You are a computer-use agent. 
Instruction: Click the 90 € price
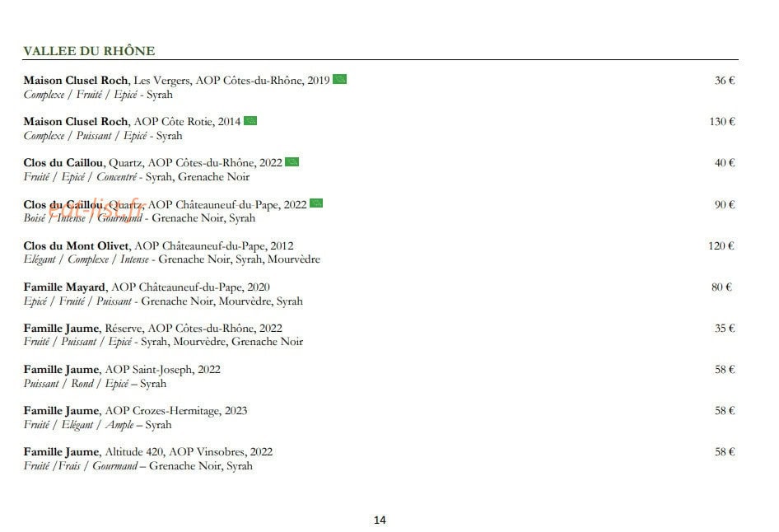[725, 205]
